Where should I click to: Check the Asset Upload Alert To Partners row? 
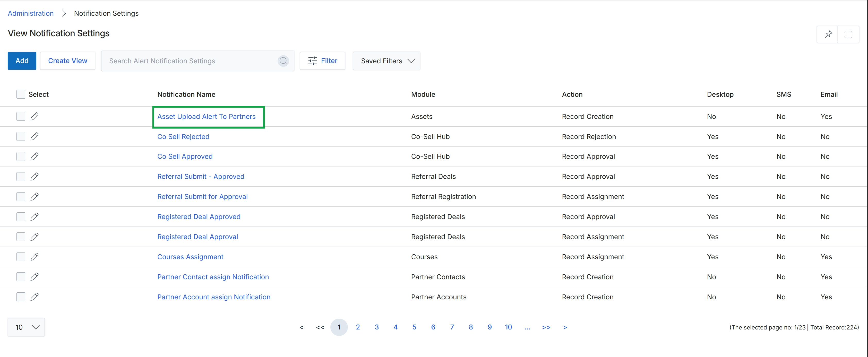(x=21, y=117)
